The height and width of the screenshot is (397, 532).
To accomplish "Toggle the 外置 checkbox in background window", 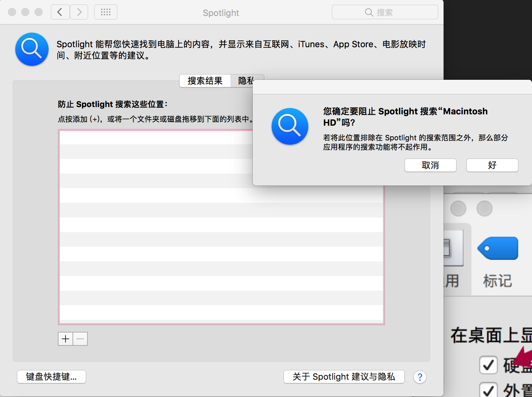I will [488, 390].
